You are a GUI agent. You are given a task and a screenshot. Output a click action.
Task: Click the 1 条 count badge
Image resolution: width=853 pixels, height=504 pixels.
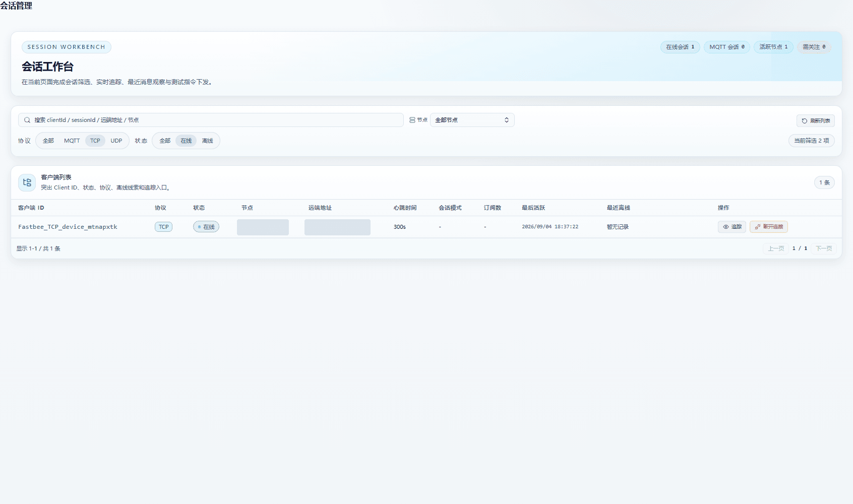824,182
